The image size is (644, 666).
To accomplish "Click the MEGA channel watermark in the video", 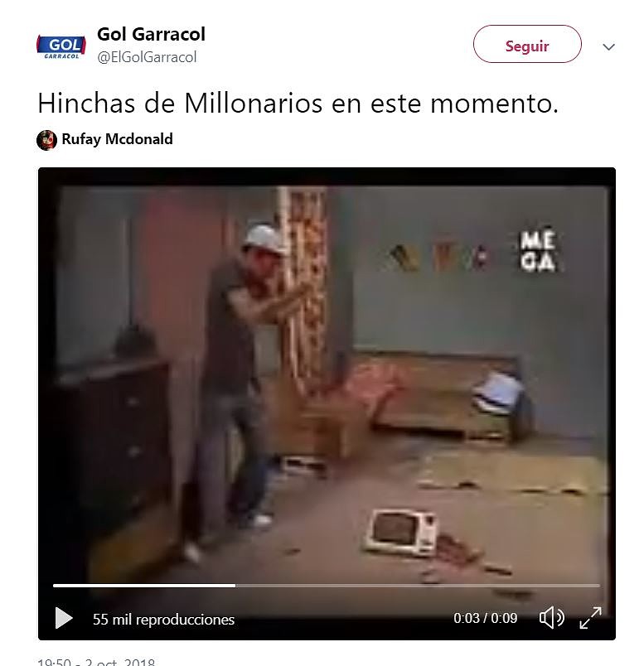I will [538, 251].
